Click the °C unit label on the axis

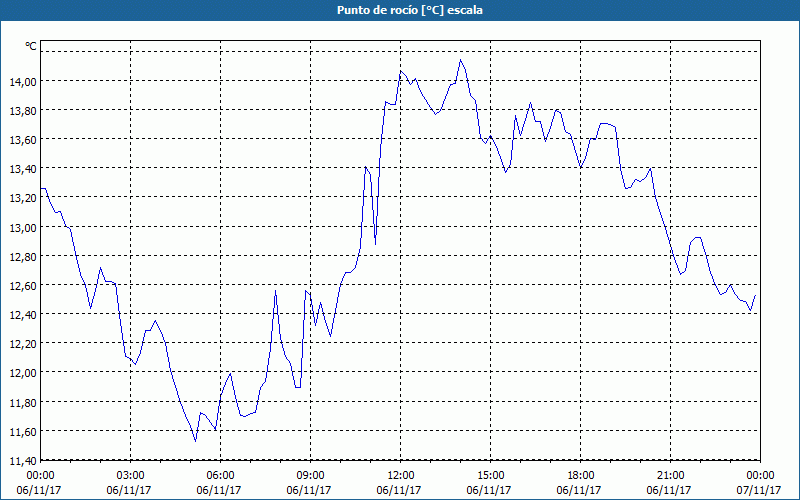pyautogui.click(x=31, y=46)
